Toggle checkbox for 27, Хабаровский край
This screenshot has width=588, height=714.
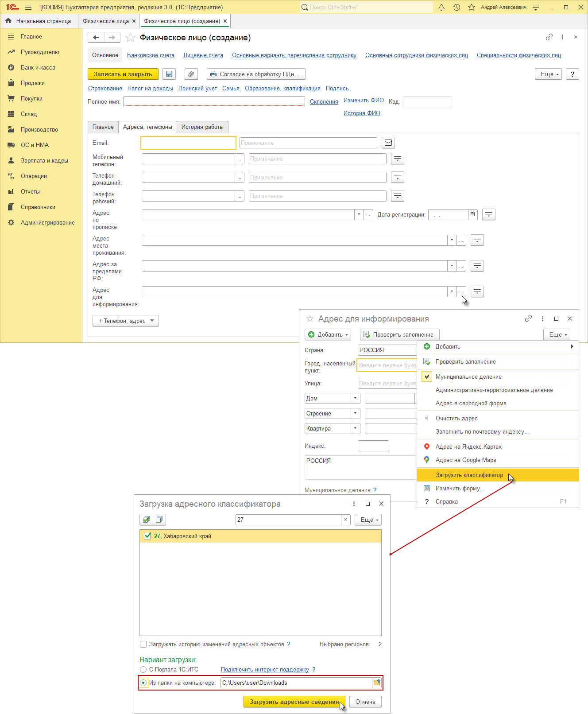click(148, 536)
